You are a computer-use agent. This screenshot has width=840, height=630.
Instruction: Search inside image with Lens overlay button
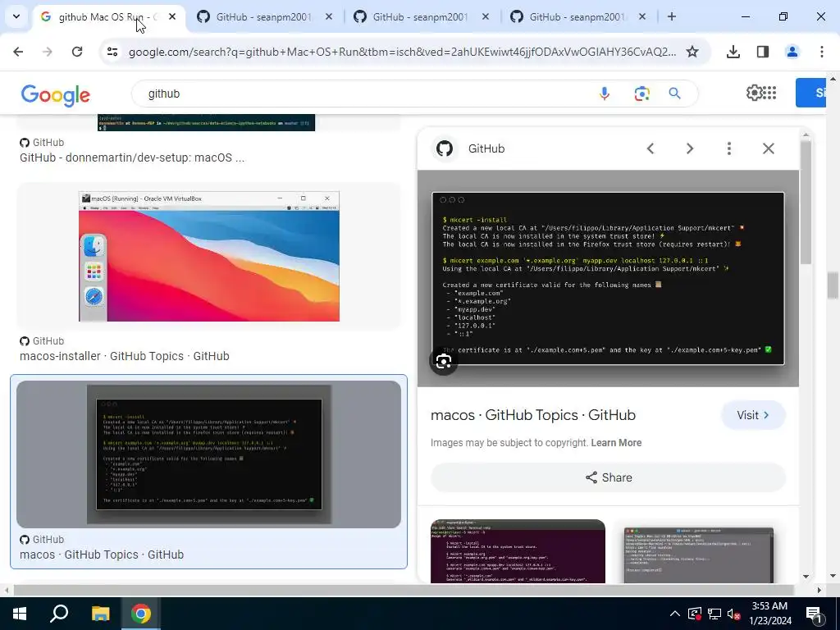click(x=444, y=362)
